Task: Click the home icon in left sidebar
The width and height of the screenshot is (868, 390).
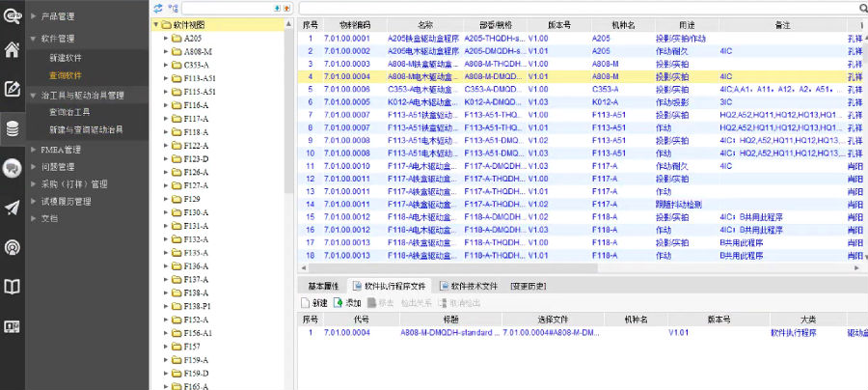Action: pos(12,50)
